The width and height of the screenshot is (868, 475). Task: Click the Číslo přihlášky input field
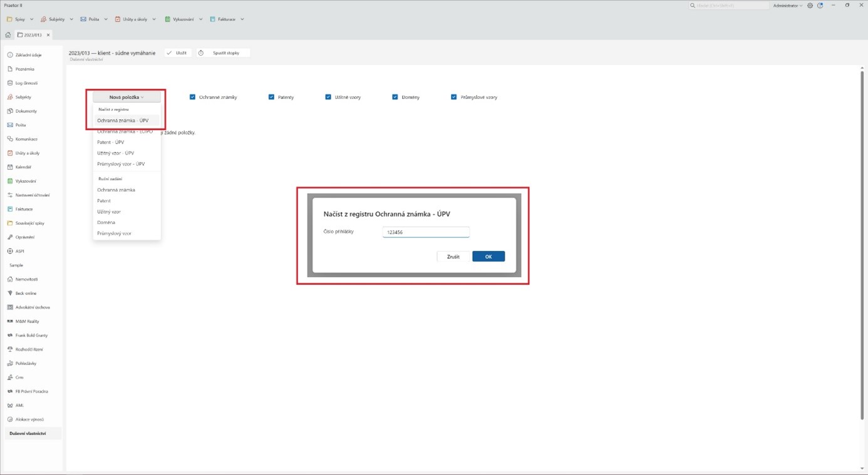coord(426,232)
